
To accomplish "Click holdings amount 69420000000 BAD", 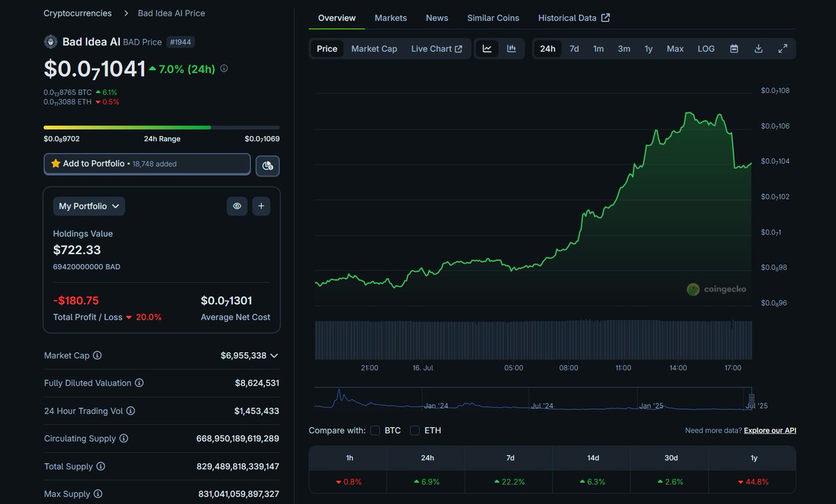I will [x=86, y=267].
